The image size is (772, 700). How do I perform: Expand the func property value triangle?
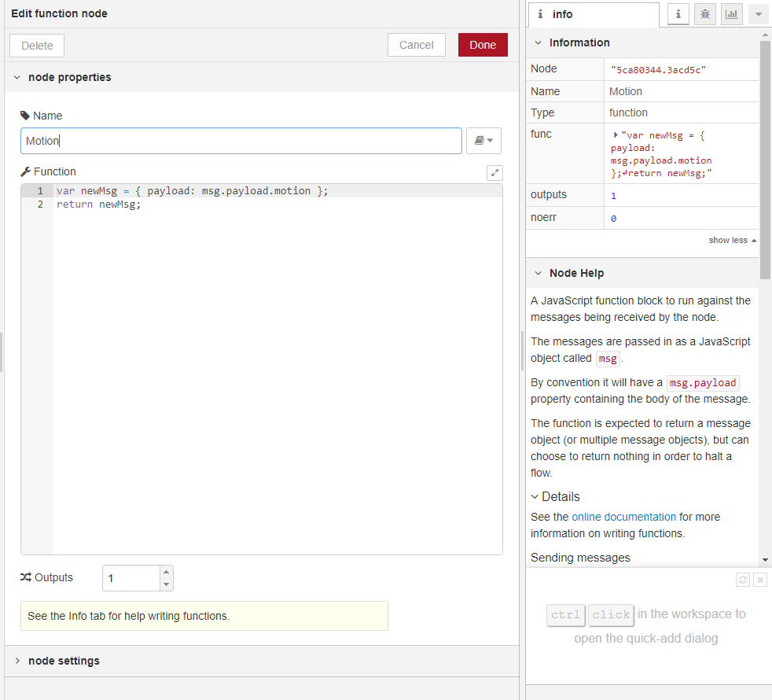[x=616, y=134]
